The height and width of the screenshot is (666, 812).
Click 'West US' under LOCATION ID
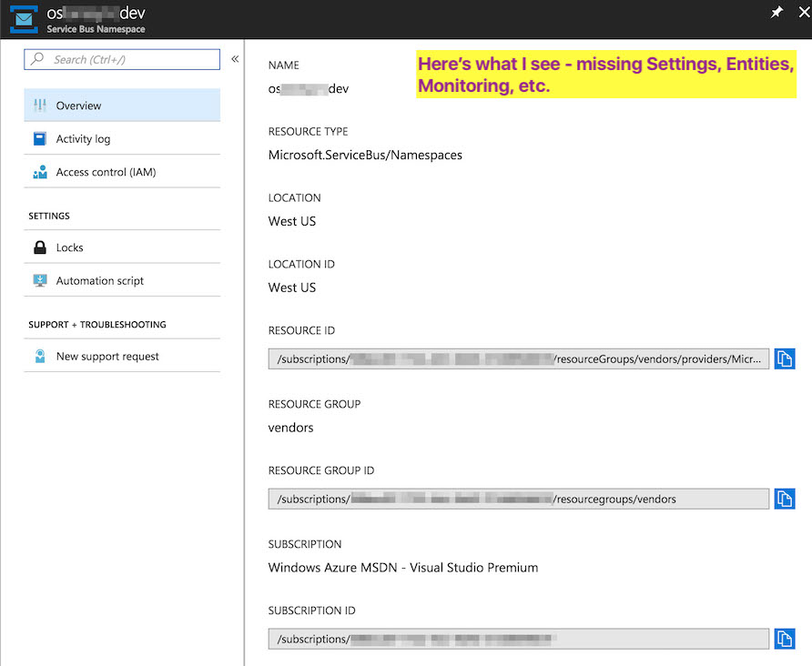[292, 288]
